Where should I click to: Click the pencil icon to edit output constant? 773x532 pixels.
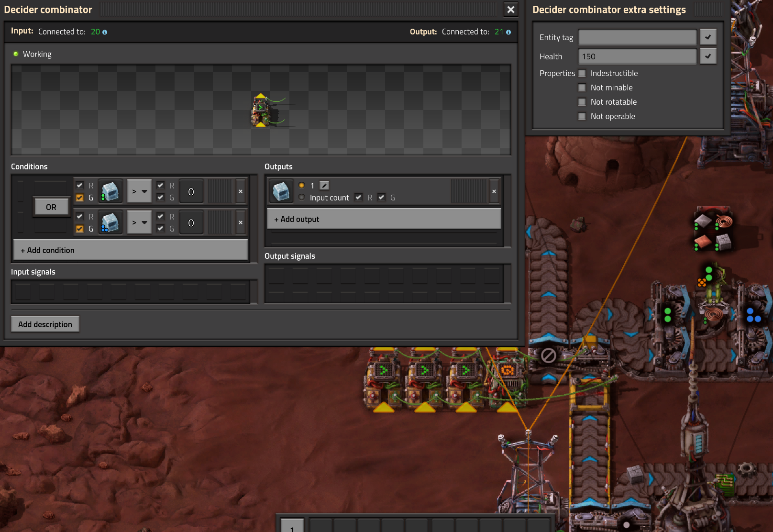coord(324,186)
